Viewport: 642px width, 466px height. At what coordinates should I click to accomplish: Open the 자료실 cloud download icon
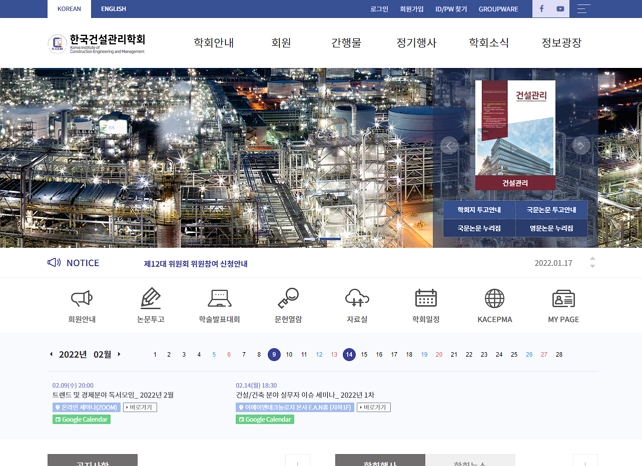coord(357,299)
